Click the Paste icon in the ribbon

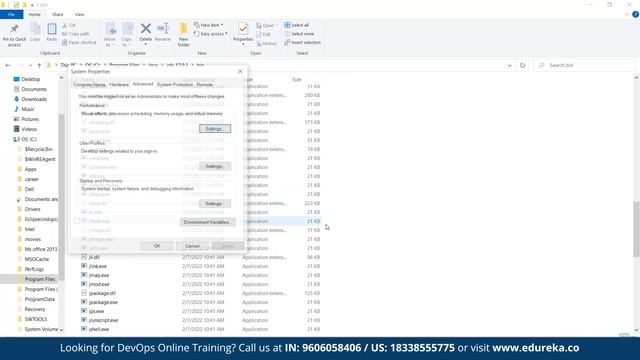[x=52, y=29]
